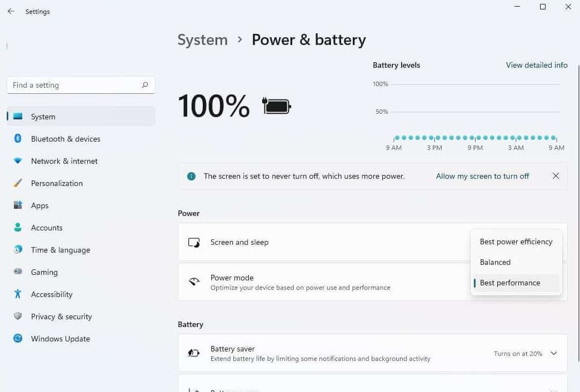Expand the Battery saver section

tap(553, 353)
